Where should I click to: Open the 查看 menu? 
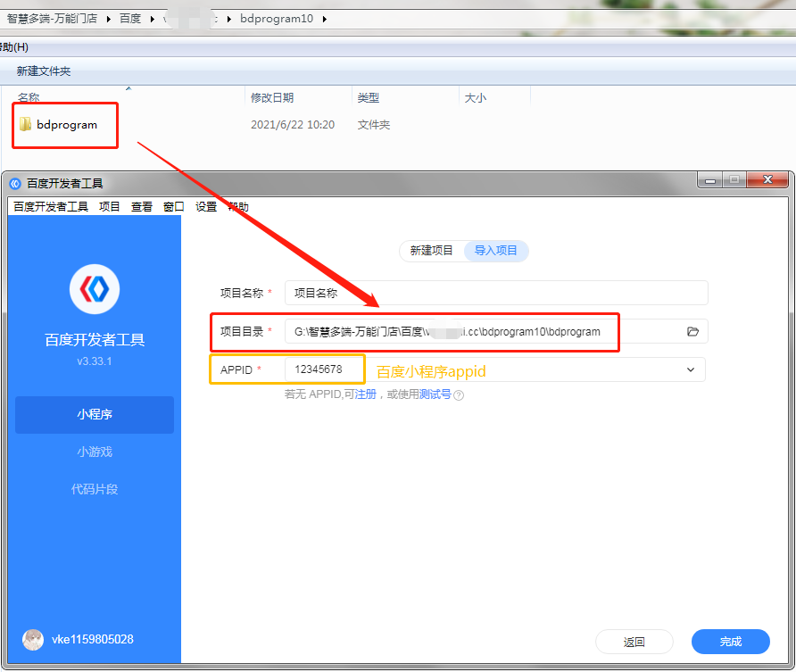coord(142,206)
